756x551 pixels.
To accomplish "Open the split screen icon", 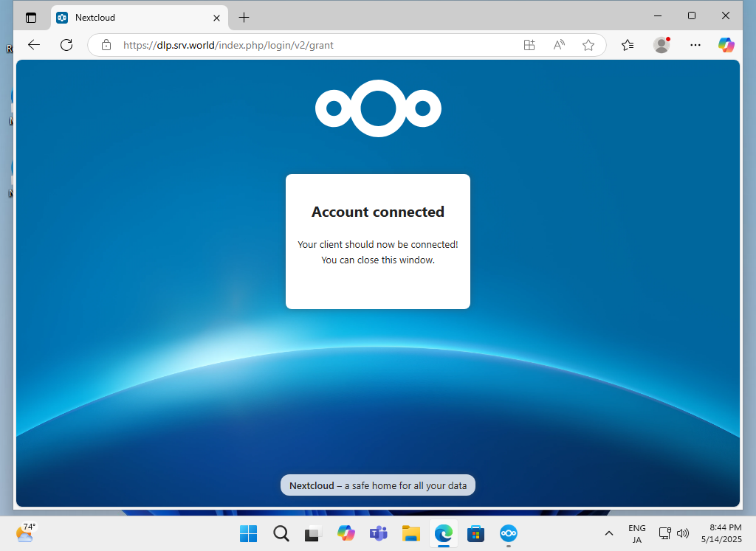I will pos(529,45).
